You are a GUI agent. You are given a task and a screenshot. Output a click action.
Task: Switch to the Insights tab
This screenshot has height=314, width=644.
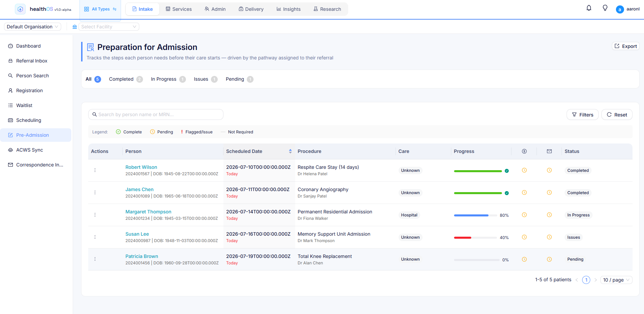click(x=288, y=9)
